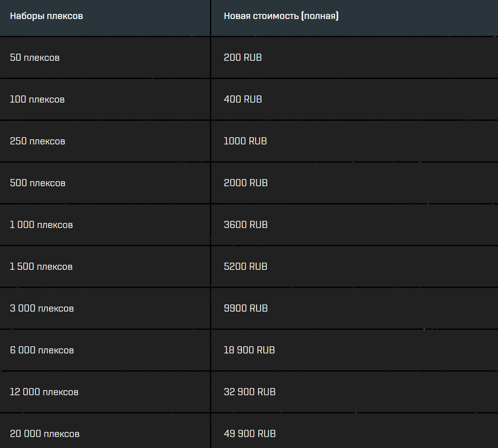This screenshot has width=498, height=448.
Task: Select the "1 000 плексов" cell
Action: point(41,225)
